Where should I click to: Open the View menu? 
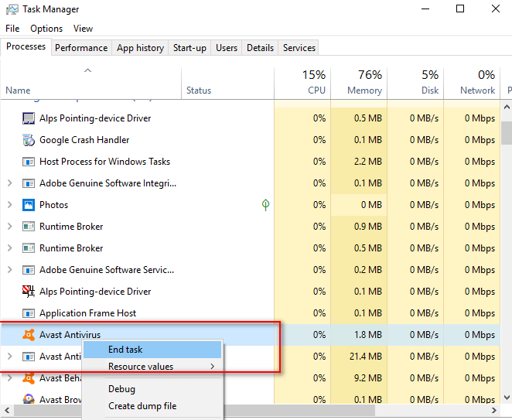[83, 29]
